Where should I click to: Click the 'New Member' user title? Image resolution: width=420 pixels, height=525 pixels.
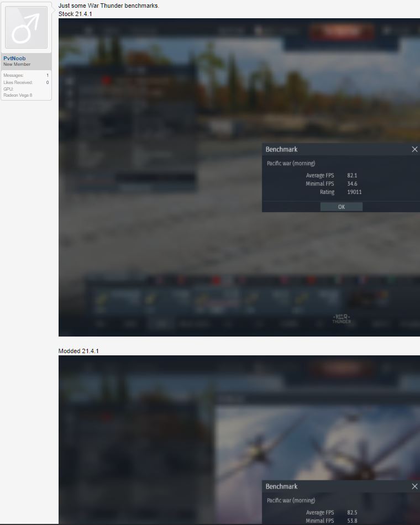(17, 64)
